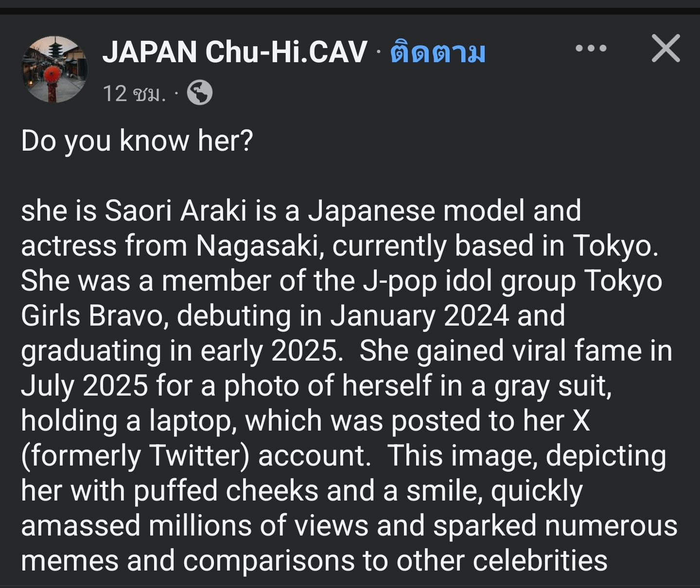The height and width of the screenshot is (588, 700).
Task: Click the word 'Nagasaki' in the post
Action: pyautogui.click(x=261, y=246)
